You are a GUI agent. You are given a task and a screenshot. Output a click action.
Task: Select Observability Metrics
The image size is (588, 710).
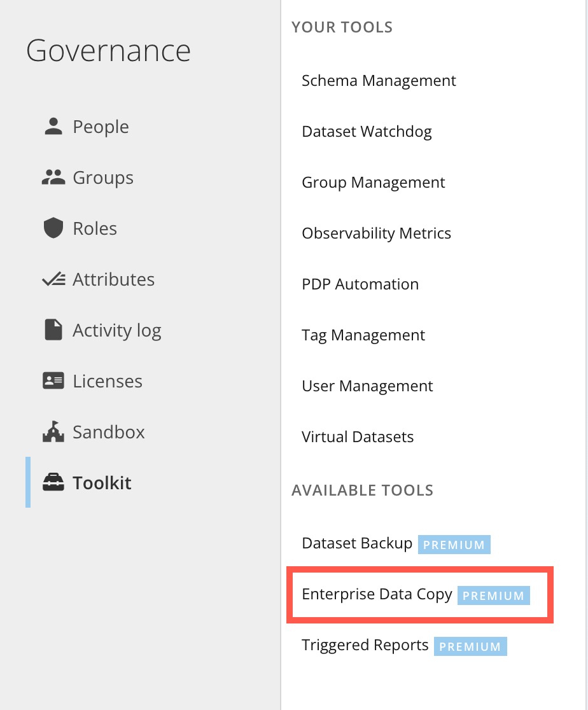(376, 233)
